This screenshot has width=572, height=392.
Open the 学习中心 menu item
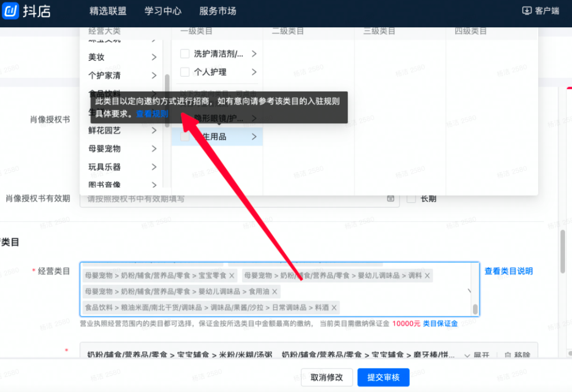[x=162, y=11]
